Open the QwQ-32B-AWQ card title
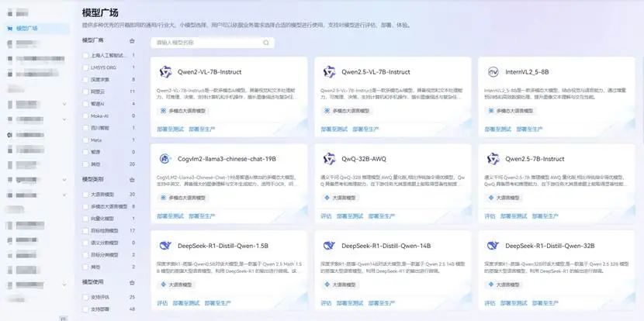 coord(364,159)
